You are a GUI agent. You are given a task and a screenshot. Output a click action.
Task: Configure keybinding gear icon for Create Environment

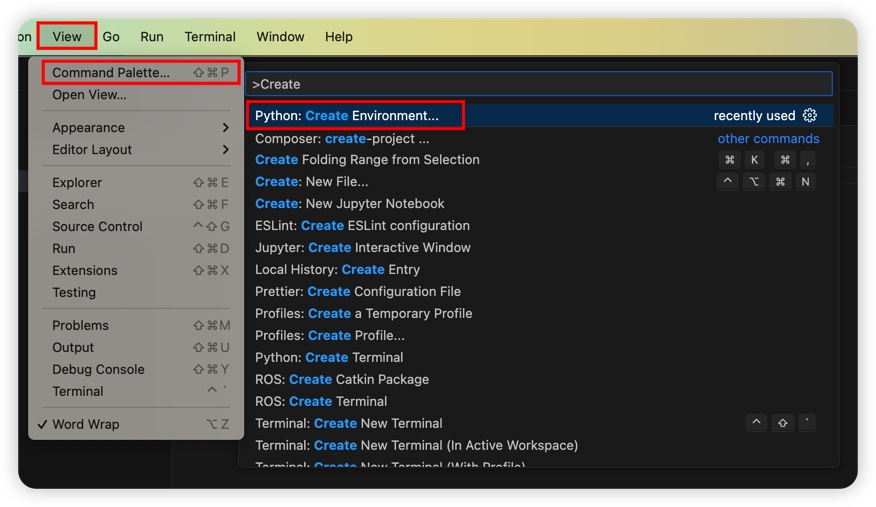(x=810, y=115)
